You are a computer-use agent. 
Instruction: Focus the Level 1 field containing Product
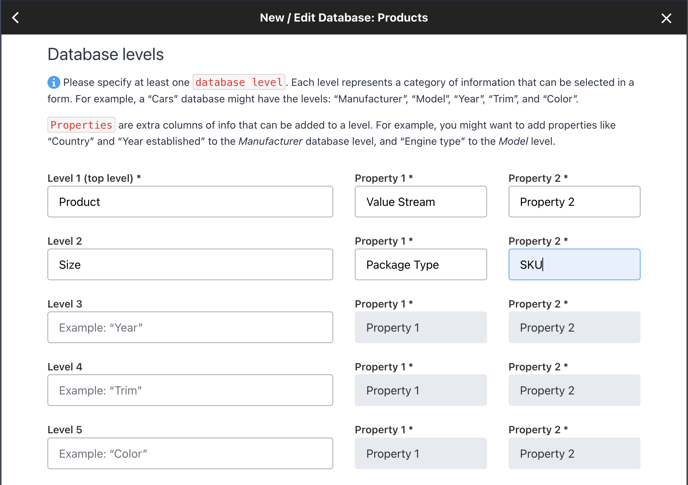190,201
